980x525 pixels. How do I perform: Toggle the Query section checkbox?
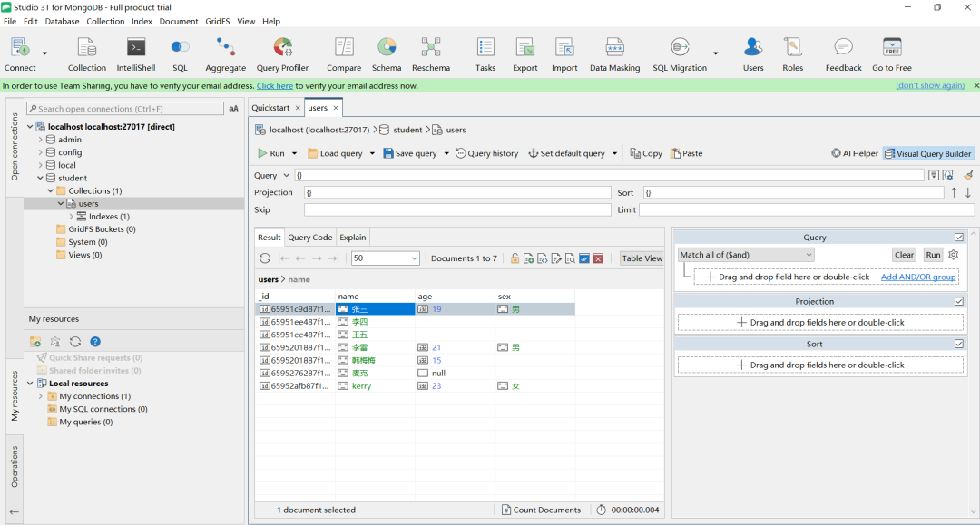point(959,238)
